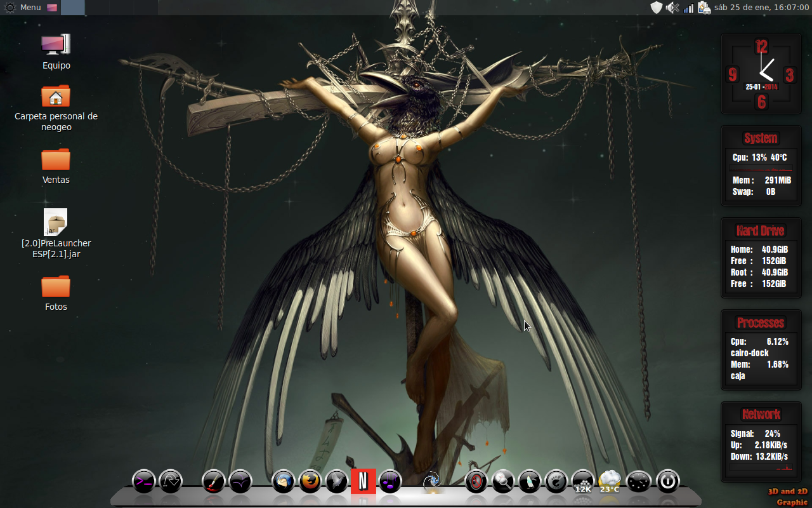Launch the purple music note player
Viewport: 812px width, 508px height.
click(391, 481)
